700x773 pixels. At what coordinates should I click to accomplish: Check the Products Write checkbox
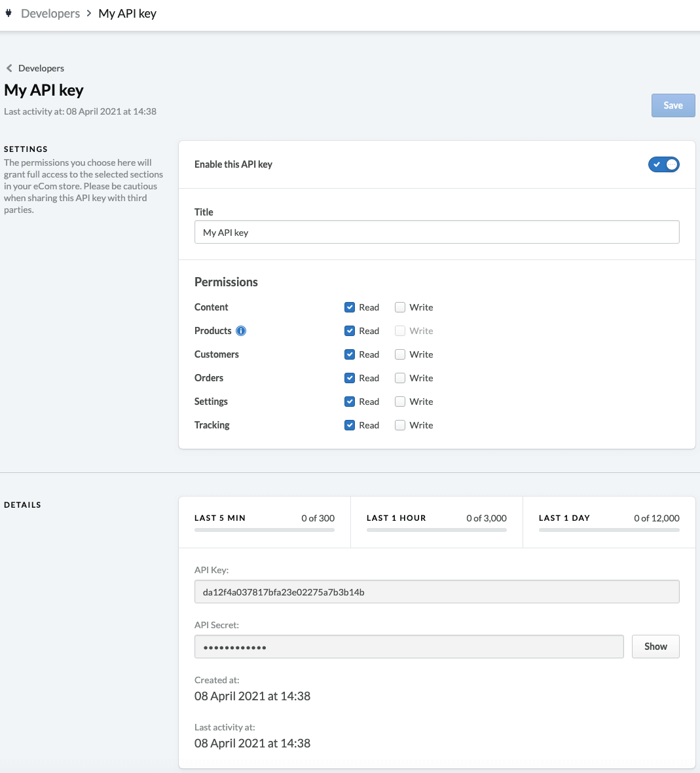(x=400, y=331)
